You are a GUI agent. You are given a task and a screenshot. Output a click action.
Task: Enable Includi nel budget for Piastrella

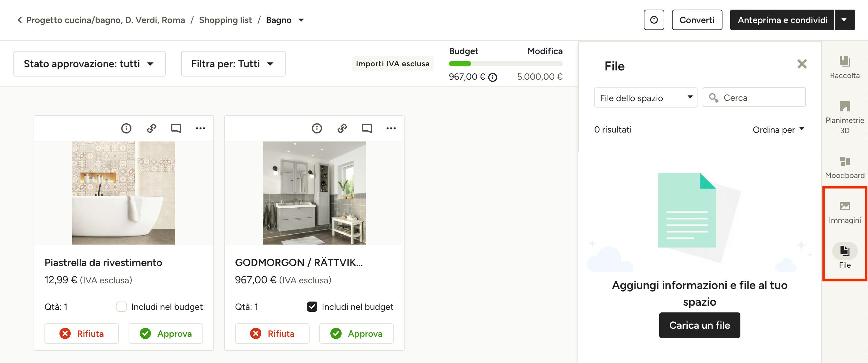coord(121,307)
